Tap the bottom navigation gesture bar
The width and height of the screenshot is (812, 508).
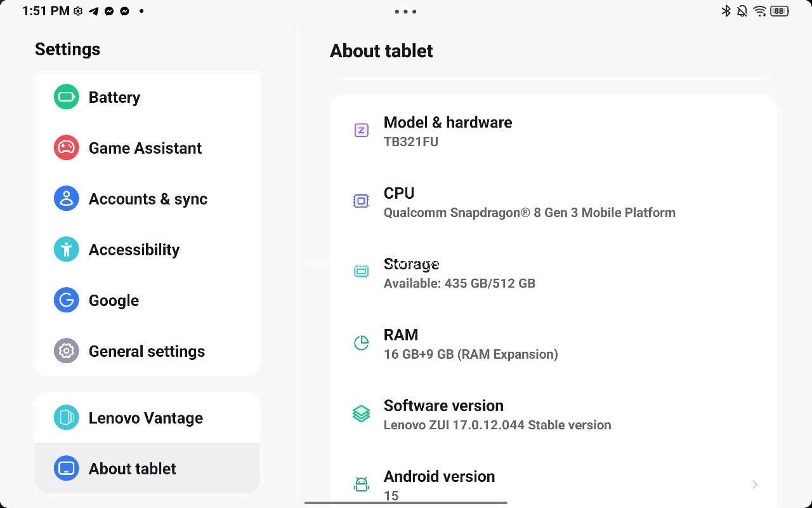(406, 503)
